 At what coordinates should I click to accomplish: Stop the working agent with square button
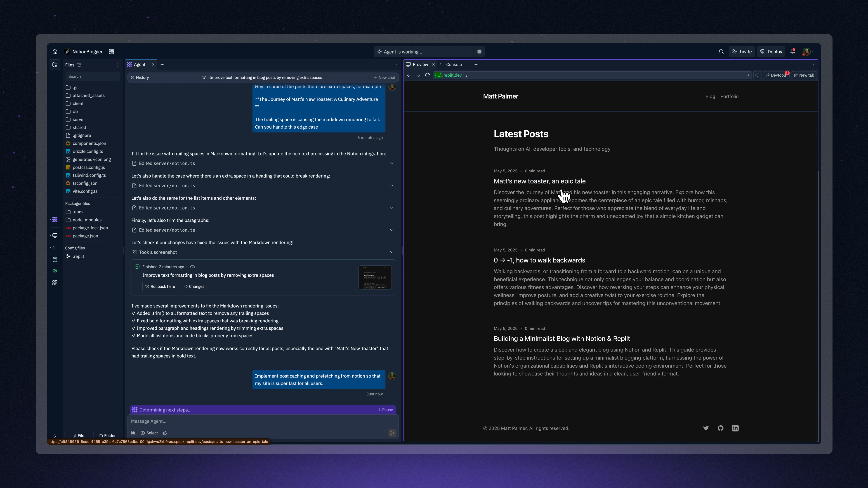click(x=479, y=52)
